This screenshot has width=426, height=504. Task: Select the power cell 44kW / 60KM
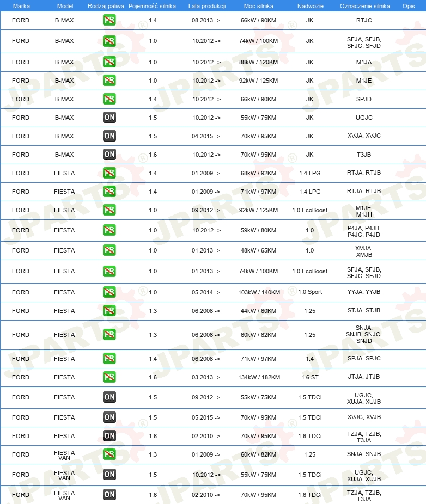(258, 311)
